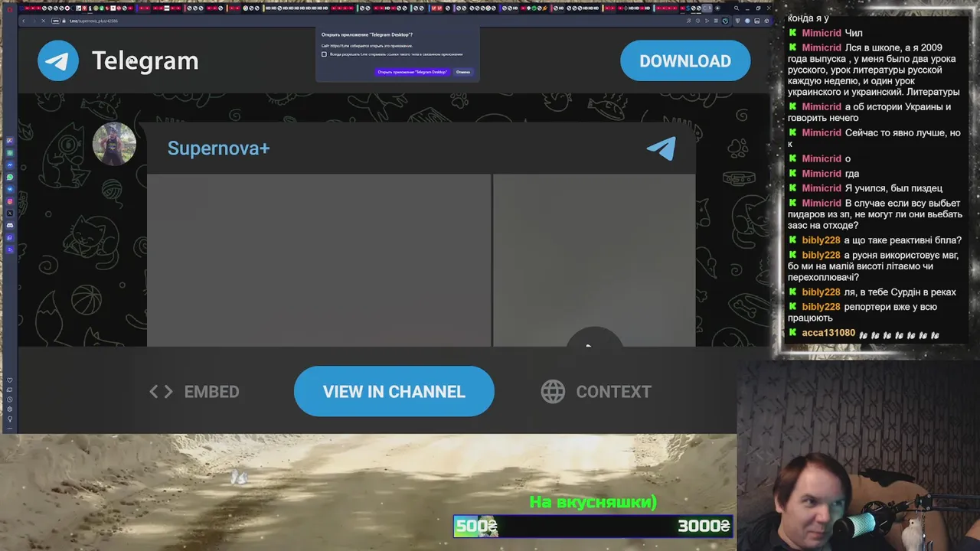Click the 500₴ current amount
The height and width of the screenshot is (551, 980).
[x=476, y=526]
